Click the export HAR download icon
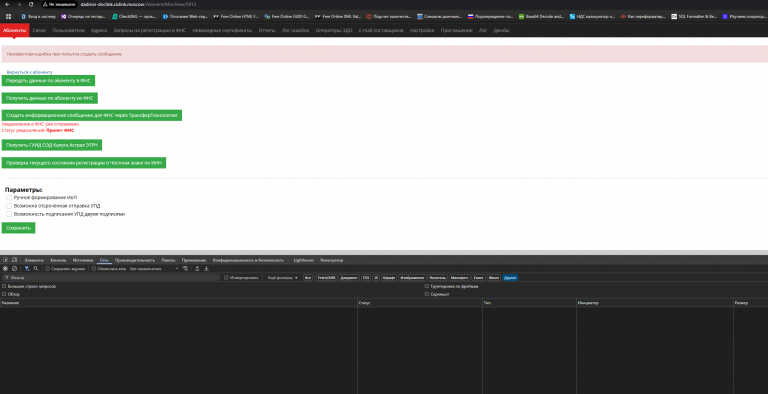 pyautogui.click(x=206, y=269)
